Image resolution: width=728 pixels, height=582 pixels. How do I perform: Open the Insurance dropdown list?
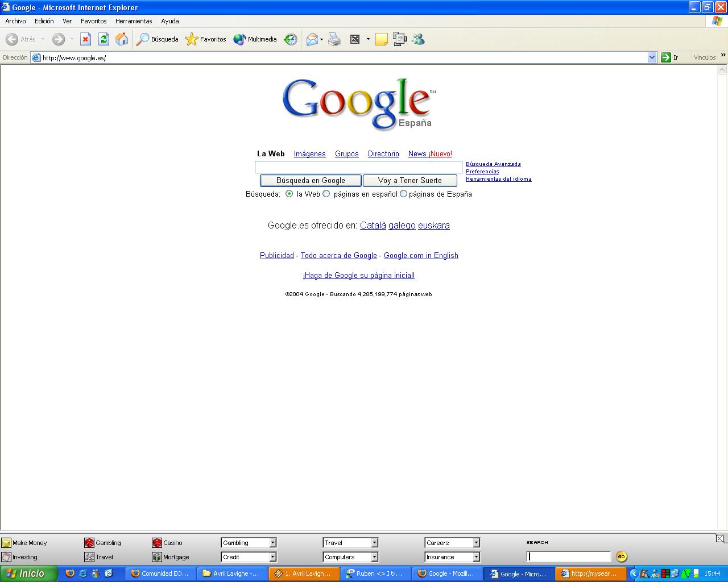[x=452, y=557]
